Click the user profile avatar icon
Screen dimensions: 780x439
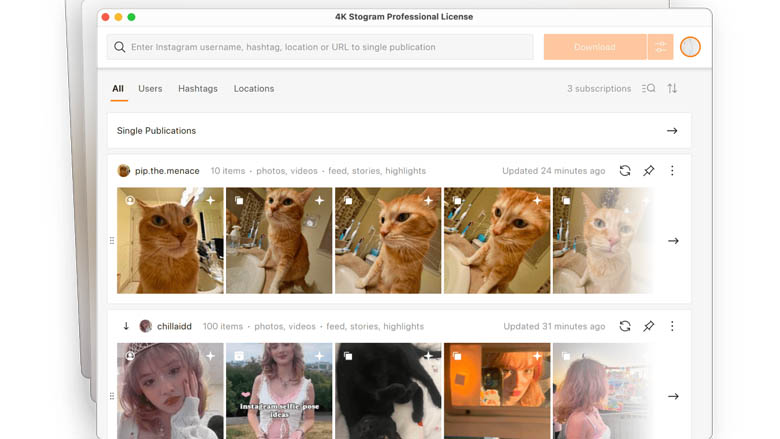pos(690,47)
